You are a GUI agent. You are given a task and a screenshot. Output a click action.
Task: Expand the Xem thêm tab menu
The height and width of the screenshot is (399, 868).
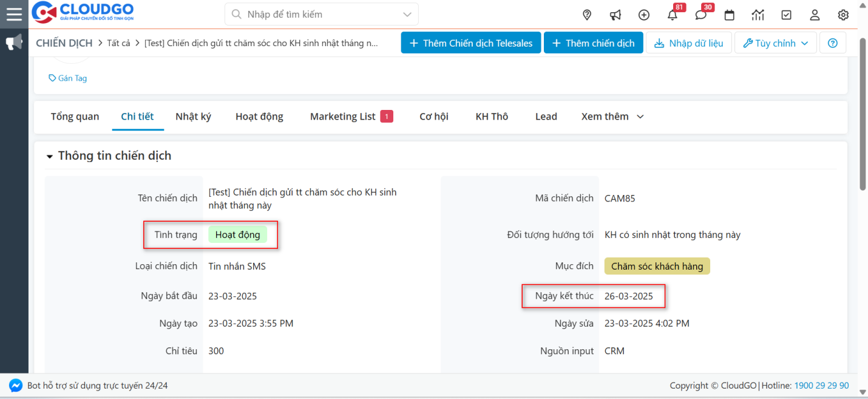click(x=612, y=117)
